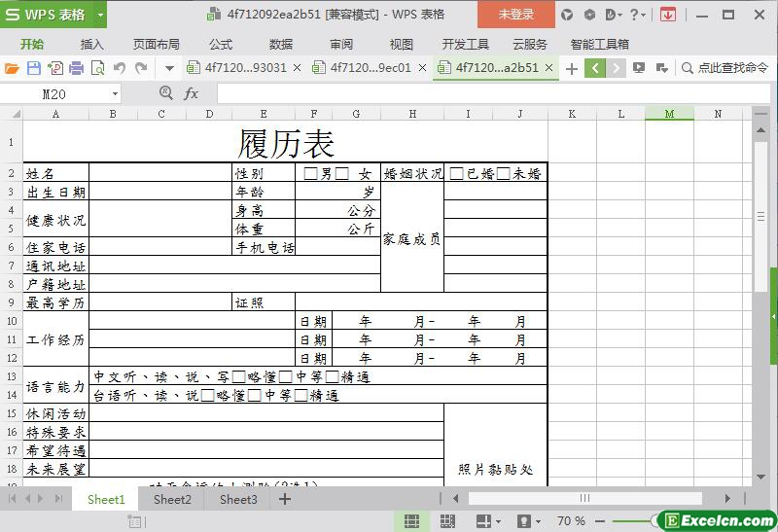Check the 未婚 (unmarried) checkbox
This screenshot has height=532, width=778.
[x=504, y=174]
